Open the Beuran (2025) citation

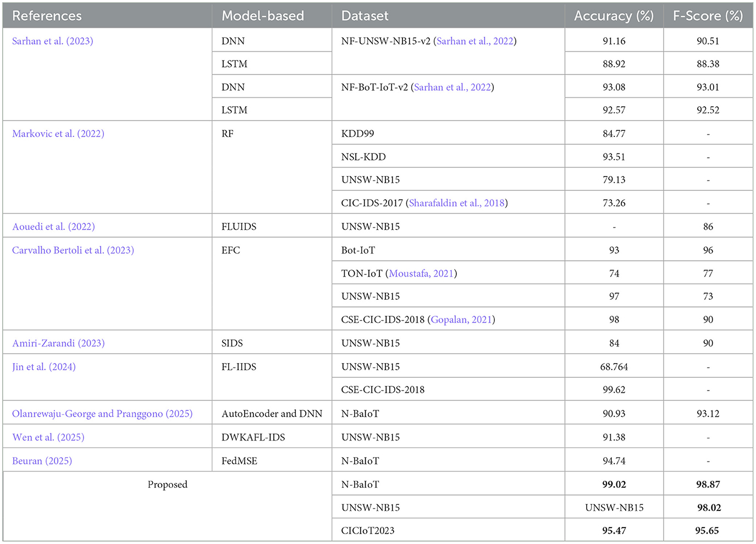tap(42, 461)
